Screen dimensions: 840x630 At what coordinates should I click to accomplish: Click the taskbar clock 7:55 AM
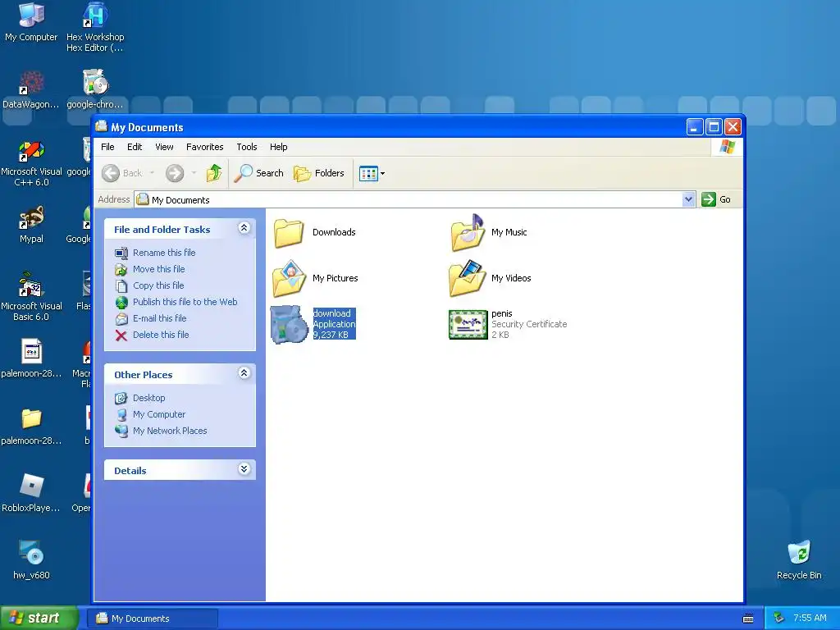810,619
